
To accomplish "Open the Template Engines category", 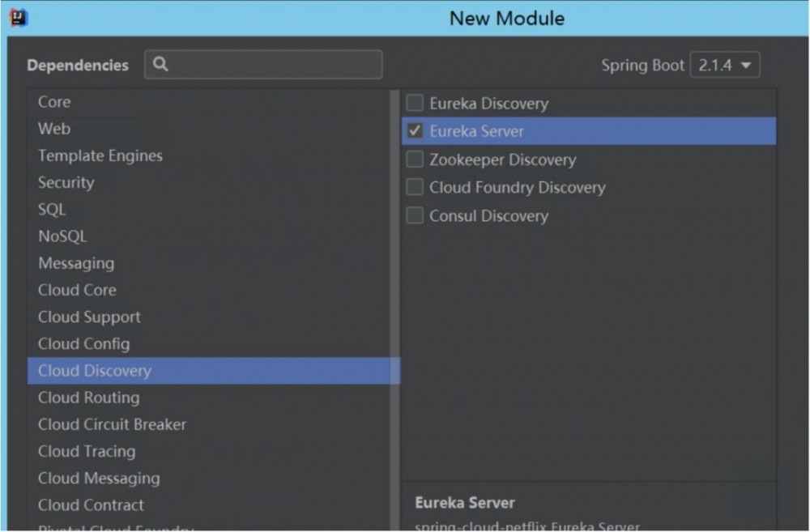I will pos(100,155).
